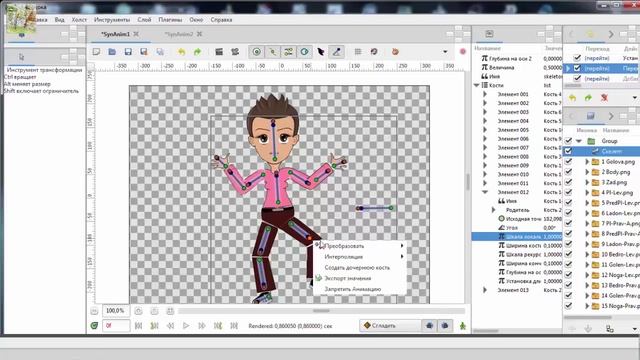
Task: Uncheck the 10 Bedro-Lev layer checkbox
Action: tap(568, 254)
